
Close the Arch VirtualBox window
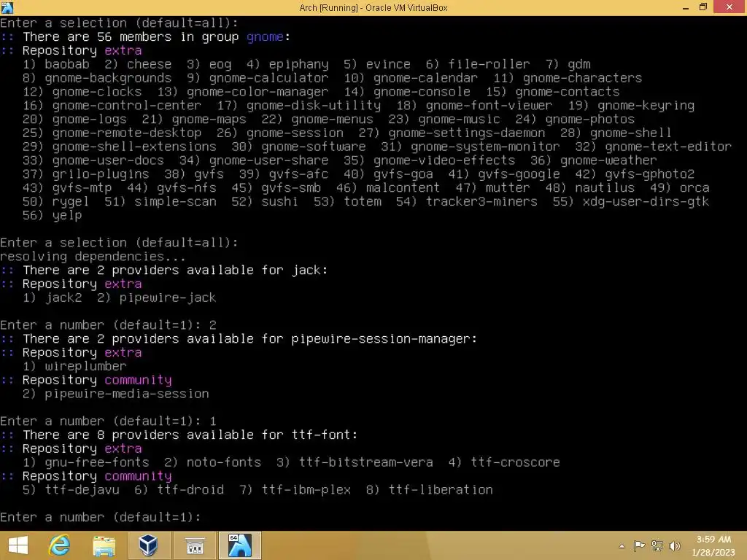point(729,7)
